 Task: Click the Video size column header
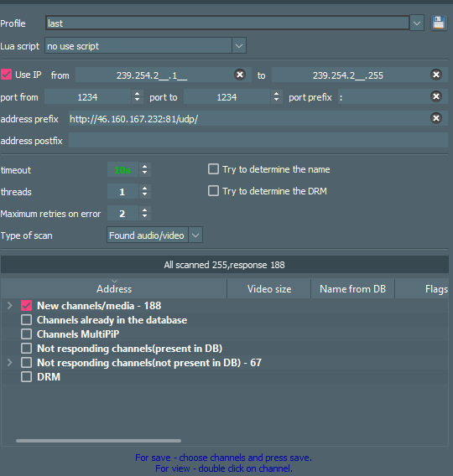pos(269,288)
